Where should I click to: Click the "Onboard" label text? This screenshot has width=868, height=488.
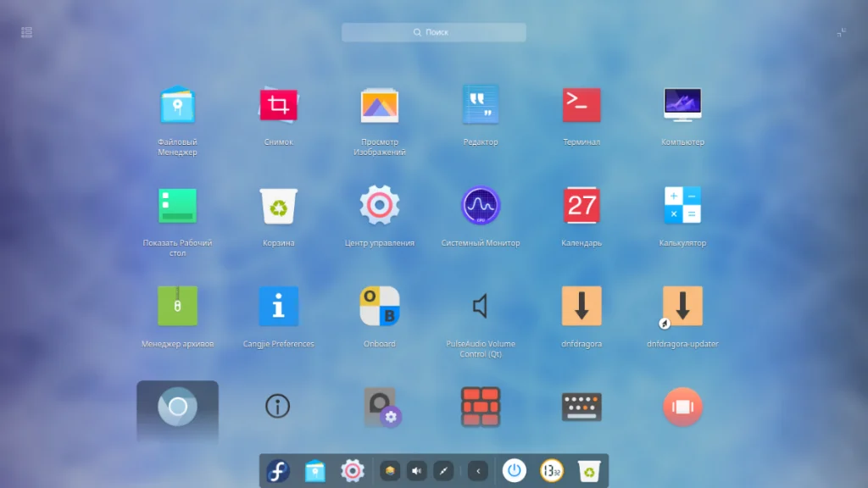pyautogui.click(x=379, y=344)
